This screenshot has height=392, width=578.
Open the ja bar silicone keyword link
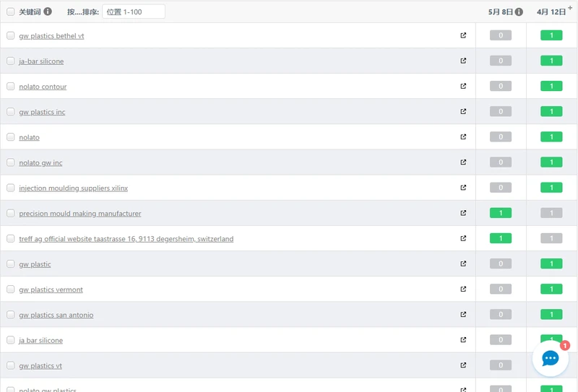(41, 341)
